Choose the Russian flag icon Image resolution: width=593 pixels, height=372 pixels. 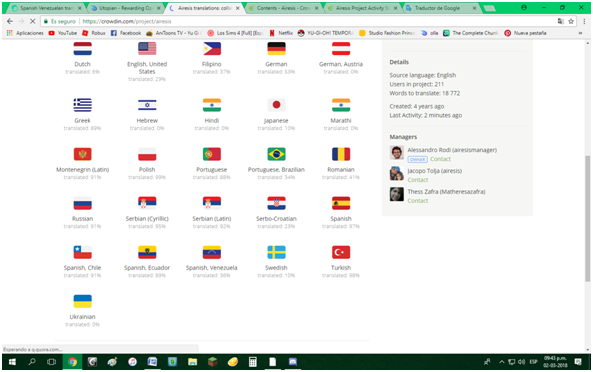click(82, 203)
